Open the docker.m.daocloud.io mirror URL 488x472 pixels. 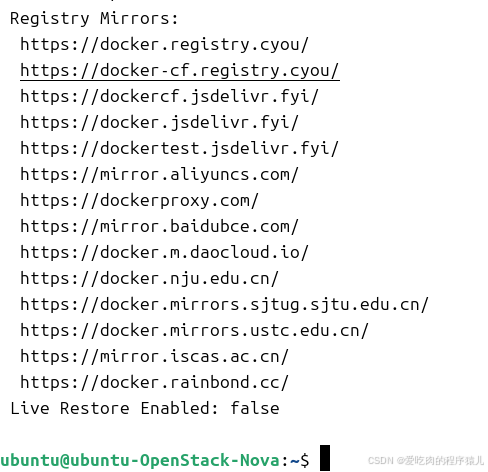coord(164,253)
